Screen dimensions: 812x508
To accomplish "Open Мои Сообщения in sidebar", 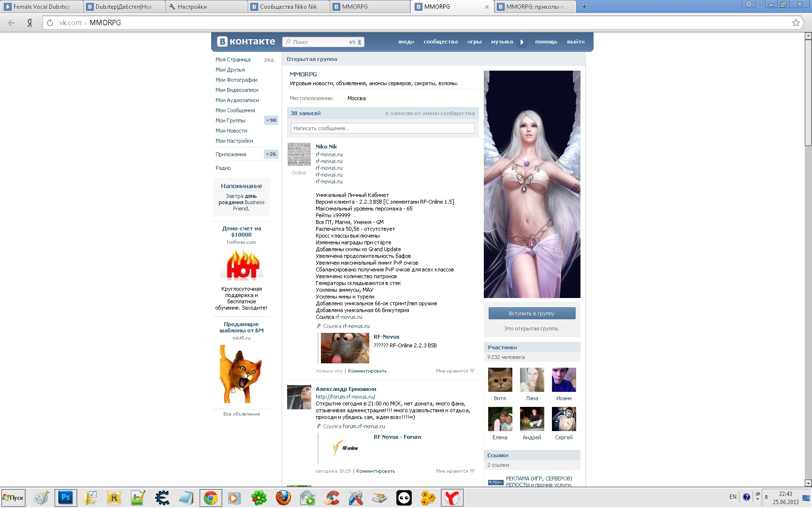I will pos(235,110).
